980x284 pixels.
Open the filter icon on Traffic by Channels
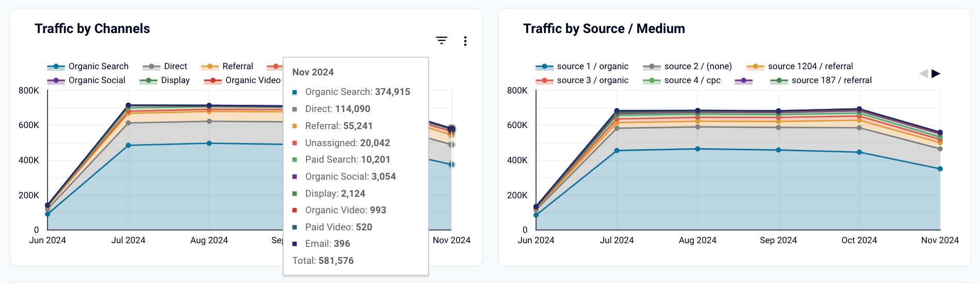[x=441, y=40]
